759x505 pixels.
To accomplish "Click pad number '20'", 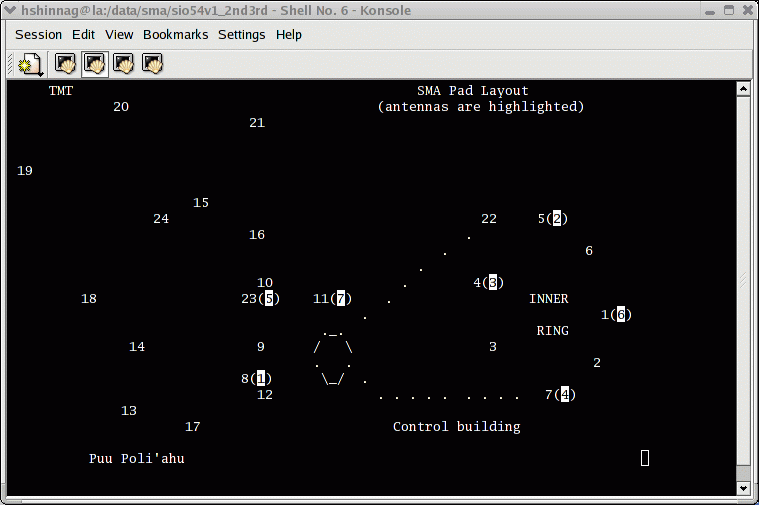I will 121,107.
